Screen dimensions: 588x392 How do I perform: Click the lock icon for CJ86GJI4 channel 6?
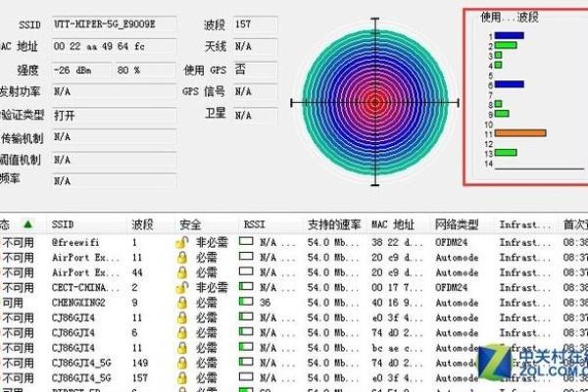tap(182, 333)
